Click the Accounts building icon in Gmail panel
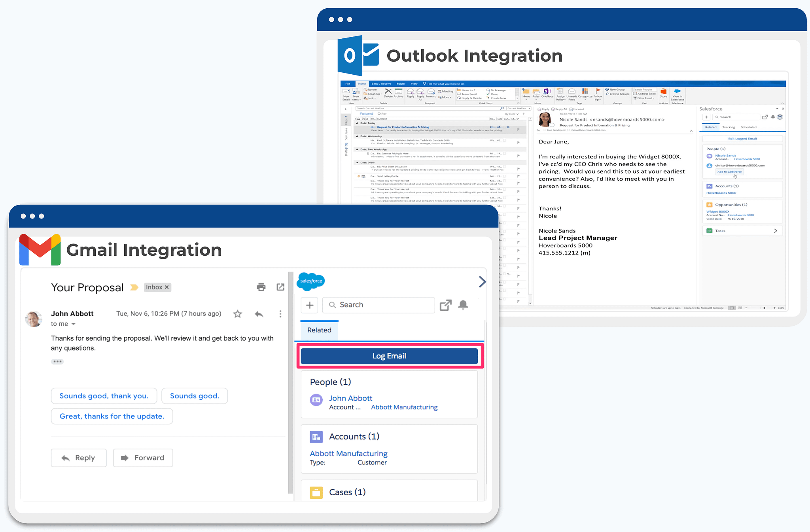 [316, 437]
